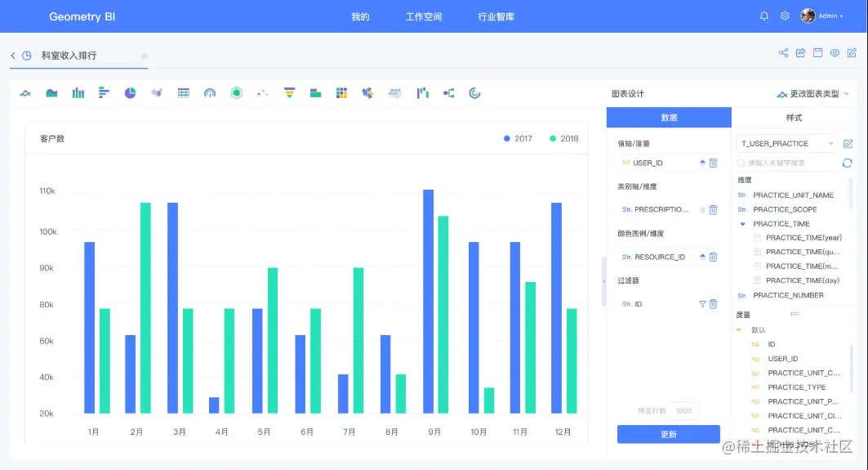This screenshot has width=868, height=470.
Task: Select the funnel chart type icon
Action: [289, 93]
